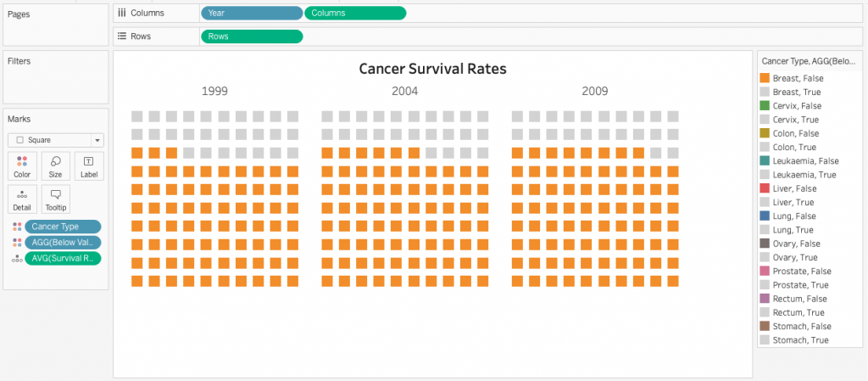Image resolution: width=868 pixels, height=381 pixels.
Task: Open the Detail marks card
Action: 22,199
